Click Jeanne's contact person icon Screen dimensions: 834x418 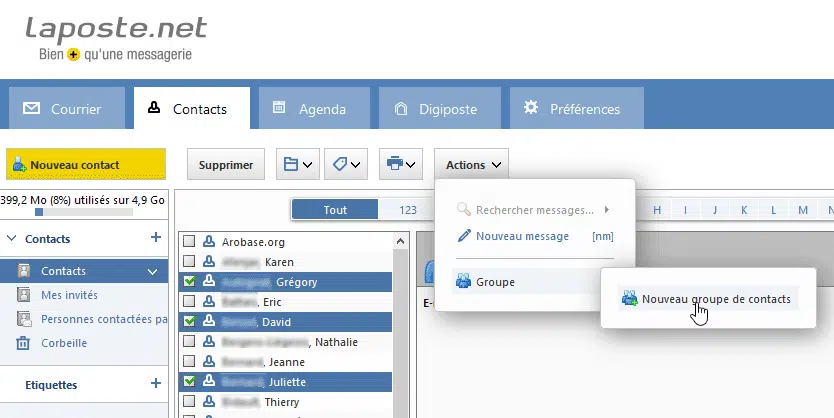click(208, 362)
